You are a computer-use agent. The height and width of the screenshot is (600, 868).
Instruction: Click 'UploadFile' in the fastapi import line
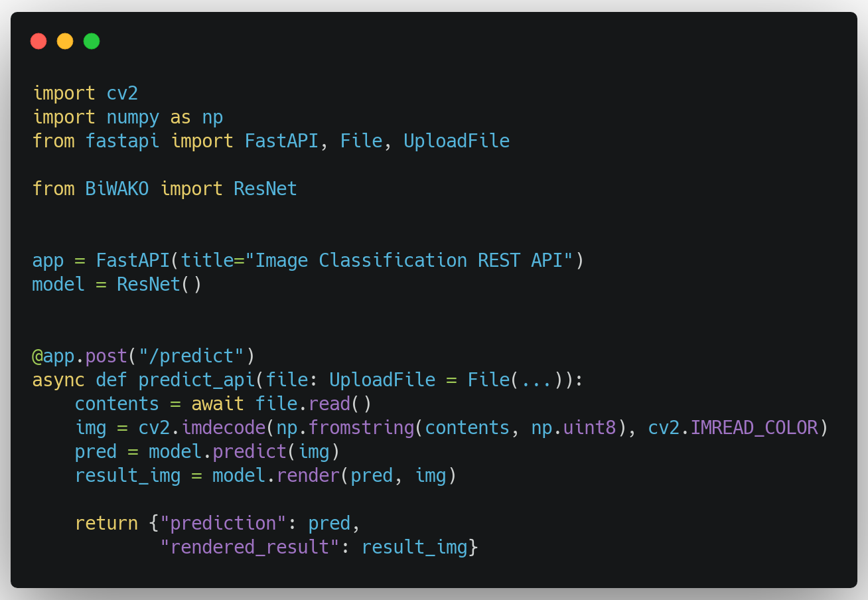[x=457, y=141]
